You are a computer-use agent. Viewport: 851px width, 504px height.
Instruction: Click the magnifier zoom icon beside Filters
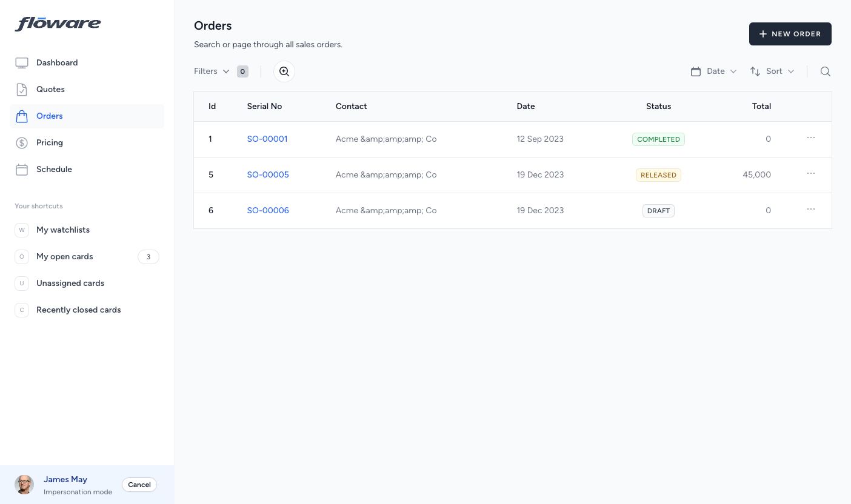pyautogui.click(x=284, y=71)
